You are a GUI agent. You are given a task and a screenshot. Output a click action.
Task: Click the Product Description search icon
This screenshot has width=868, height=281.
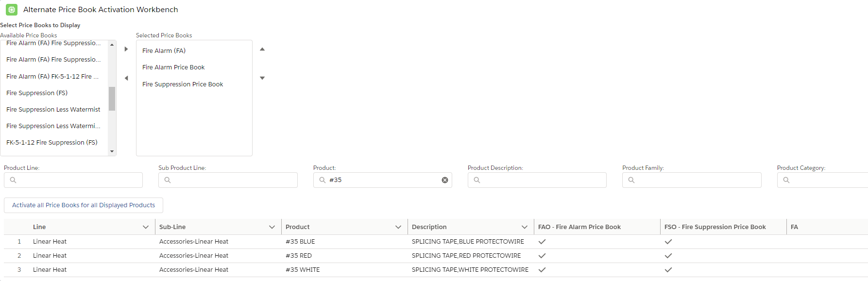pos(477,180)
